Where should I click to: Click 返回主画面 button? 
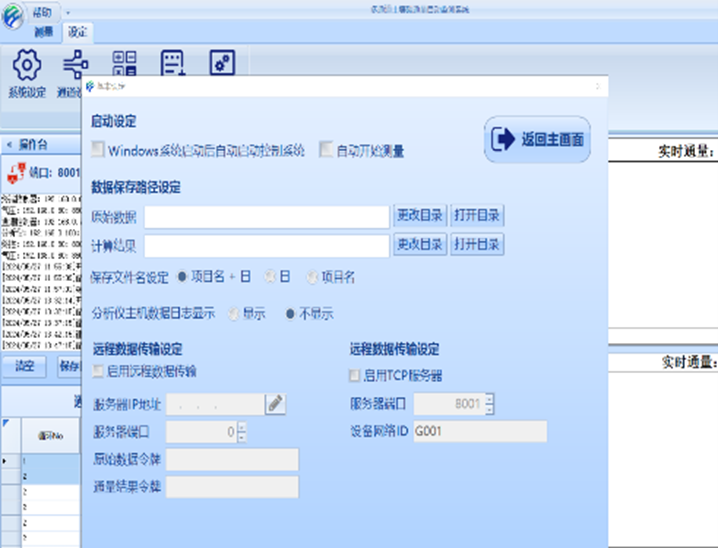tap(537, 139)
